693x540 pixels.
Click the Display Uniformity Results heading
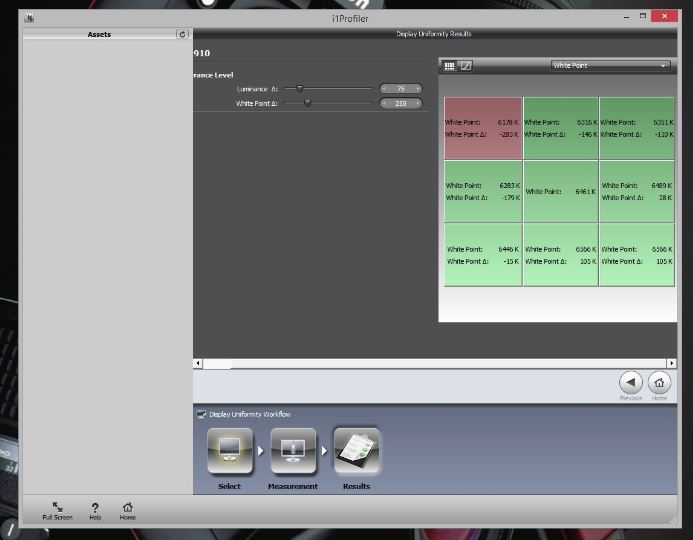[x=434, y=34]
